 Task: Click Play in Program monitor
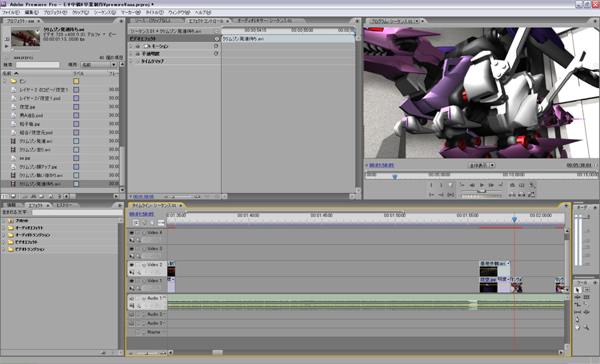click(482, 185)
